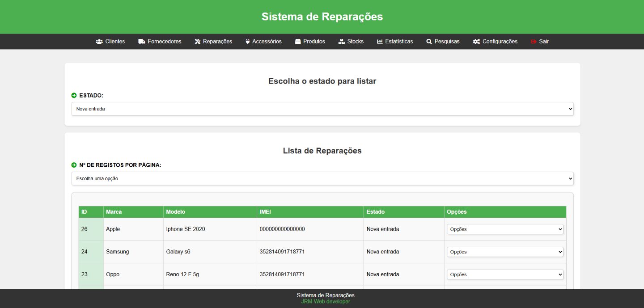Open Opções dropdown for Samsung Galaxy s6
The width and height of the screenshot is (644, 308).
pos(505,252)
